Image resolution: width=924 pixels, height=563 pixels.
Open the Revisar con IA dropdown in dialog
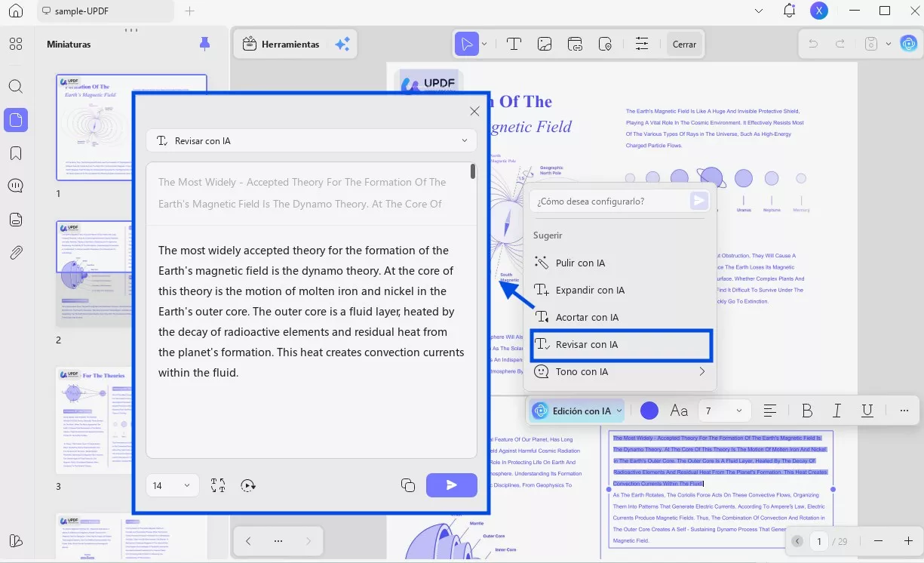tap(312, 141)
